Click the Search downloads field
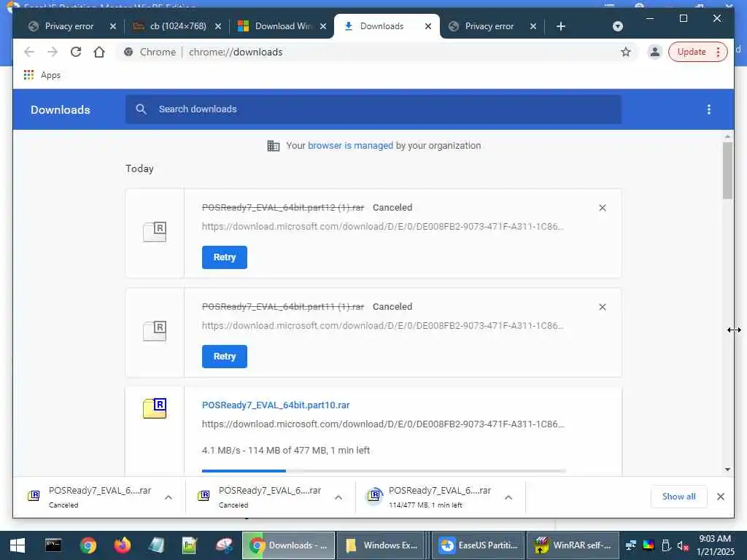 pyautogui.click(x=373, y=109)
